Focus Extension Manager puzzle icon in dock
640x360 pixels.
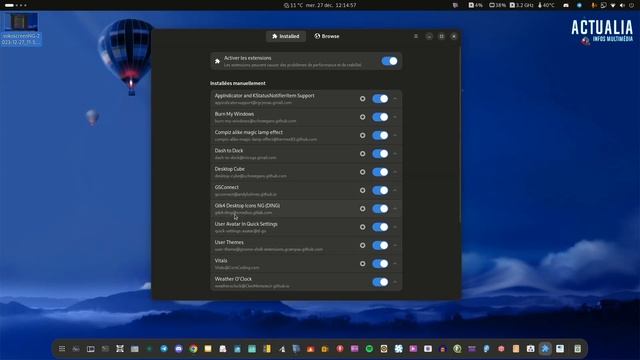pos(545,349)
